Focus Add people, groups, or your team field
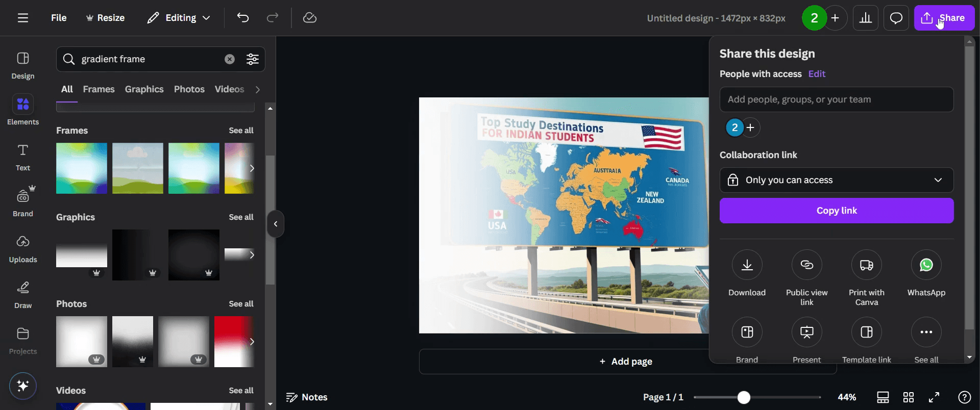 click(837, 99)
